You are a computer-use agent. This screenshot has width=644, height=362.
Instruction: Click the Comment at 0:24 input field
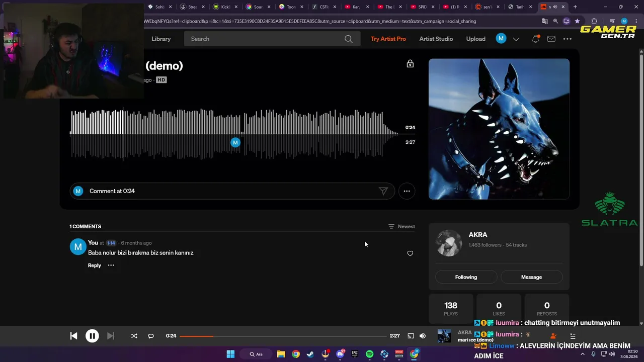231,191
